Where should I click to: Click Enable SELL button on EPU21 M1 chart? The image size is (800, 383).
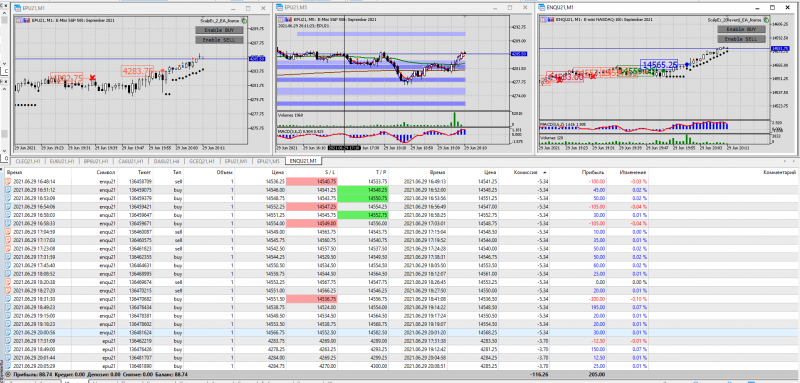click(x=219, y=39)
